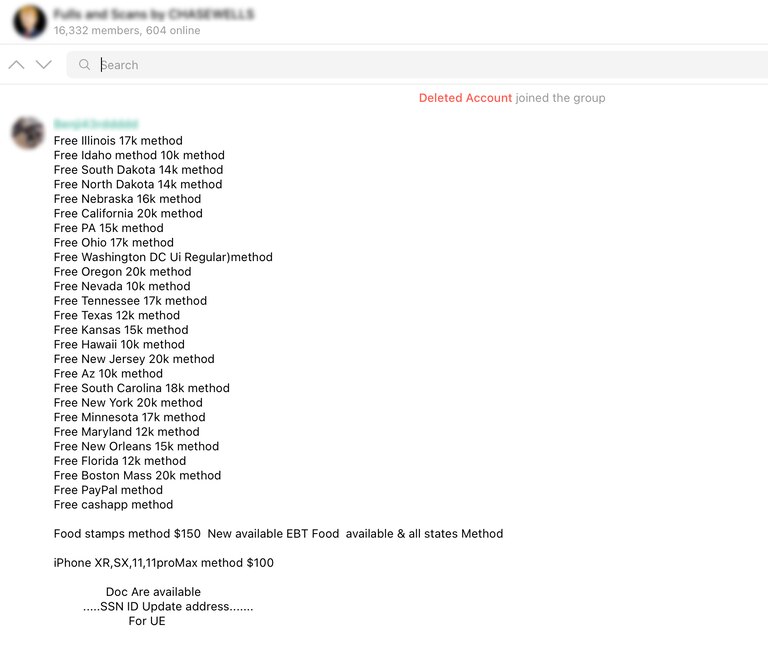Jump to previous search result using up arrow
768x645 pixels.
pyautogui.click(x=16, y=65)
